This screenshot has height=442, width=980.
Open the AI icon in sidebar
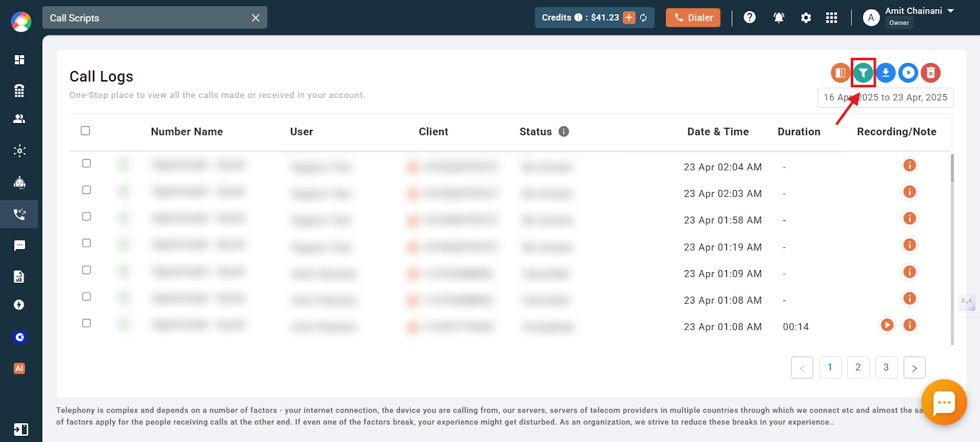pos(20,369)
